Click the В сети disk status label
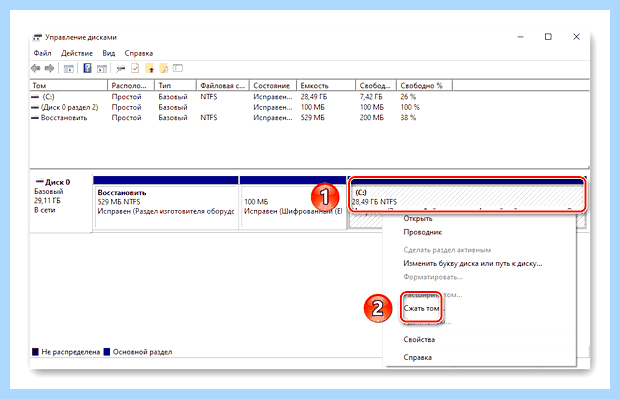 point(45,210)
